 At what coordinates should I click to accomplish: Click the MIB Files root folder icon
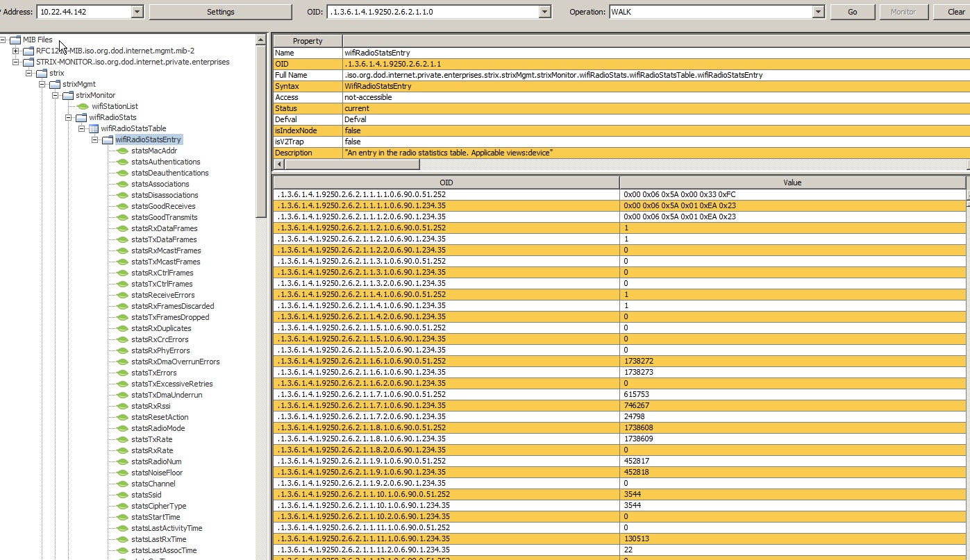[15, 40]
